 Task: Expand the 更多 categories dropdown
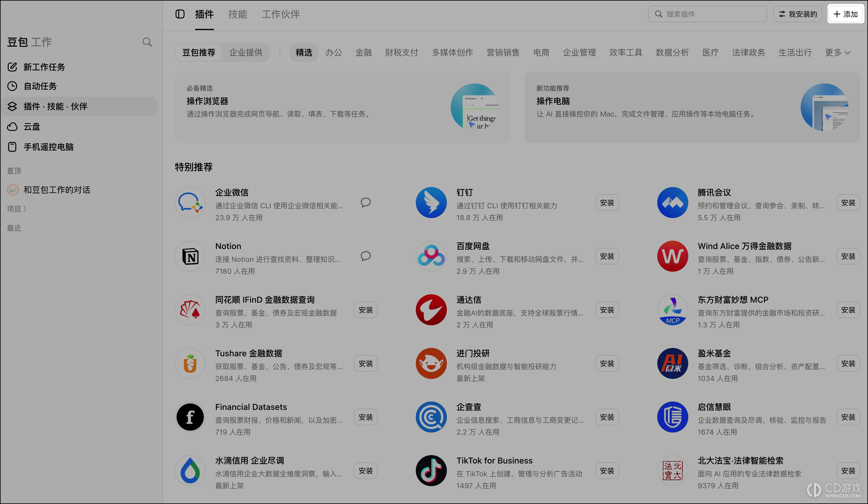click(838, 52)
